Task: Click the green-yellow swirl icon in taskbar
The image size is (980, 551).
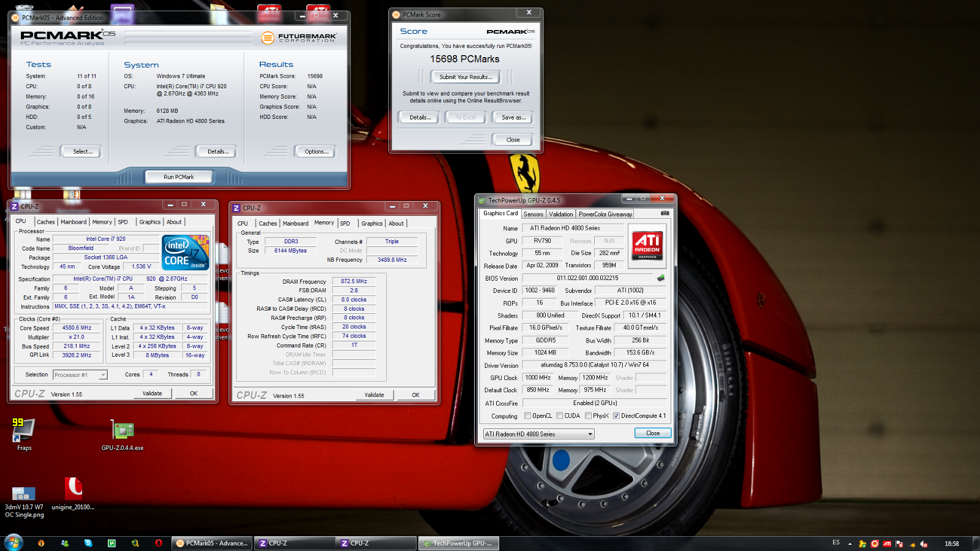Action: [135, 543]
